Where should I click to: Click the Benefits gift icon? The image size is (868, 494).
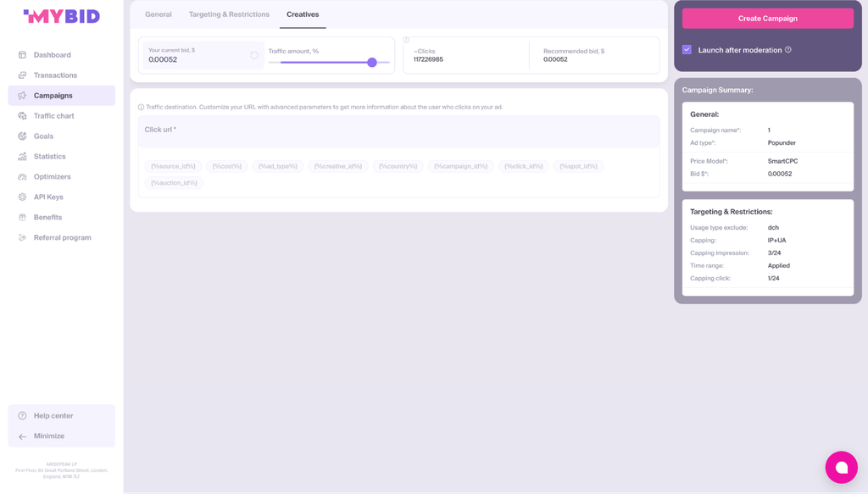pyautogui.click(x=22, y=218)
